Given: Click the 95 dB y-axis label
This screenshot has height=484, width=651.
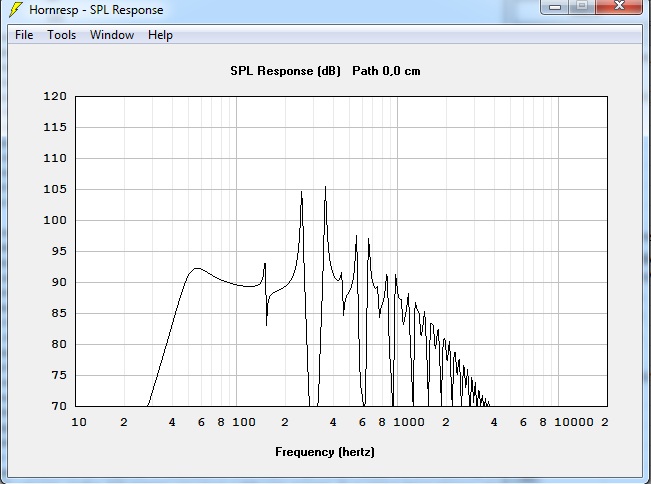Looking at the screenshot, I should pos(59,251).
